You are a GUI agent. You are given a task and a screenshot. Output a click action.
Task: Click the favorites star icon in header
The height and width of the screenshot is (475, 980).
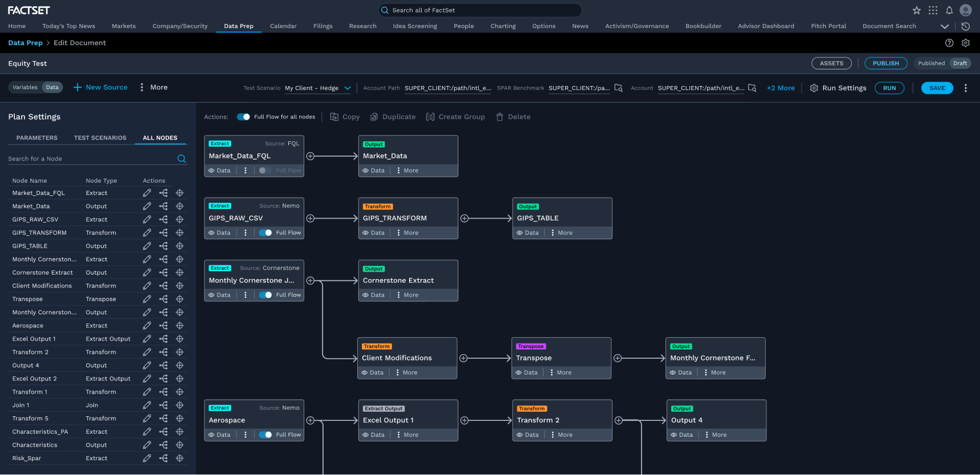tap(917, 10)
